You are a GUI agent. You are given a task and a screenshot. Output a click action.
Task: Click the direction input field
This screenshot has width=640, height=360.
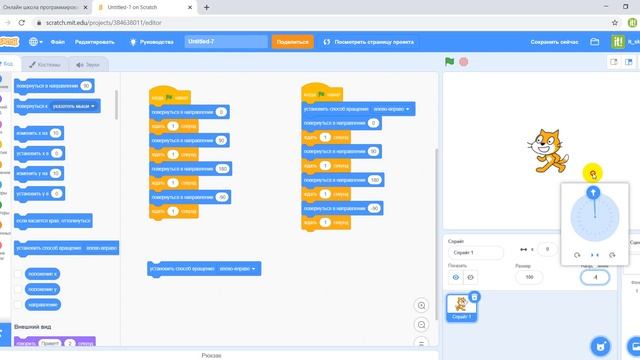595,277
